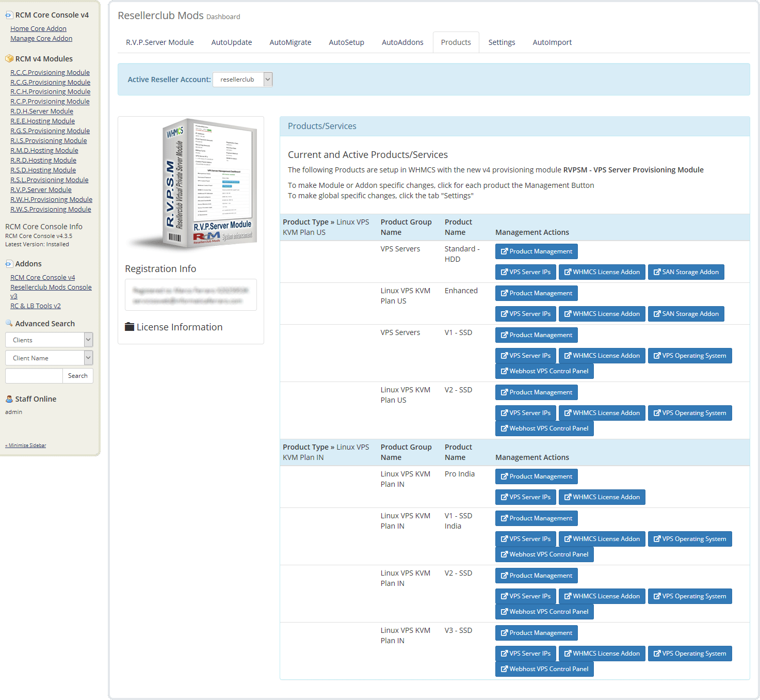Click Webhost VPS Control Panel for V2 - SSD US
Screen dimensions: 760x700
coord(544,428)
